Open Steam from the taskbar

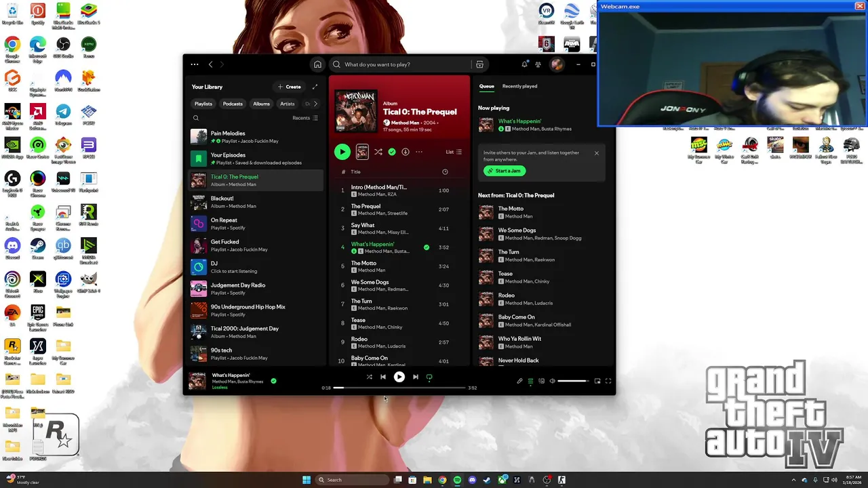(x=487, y=480)
